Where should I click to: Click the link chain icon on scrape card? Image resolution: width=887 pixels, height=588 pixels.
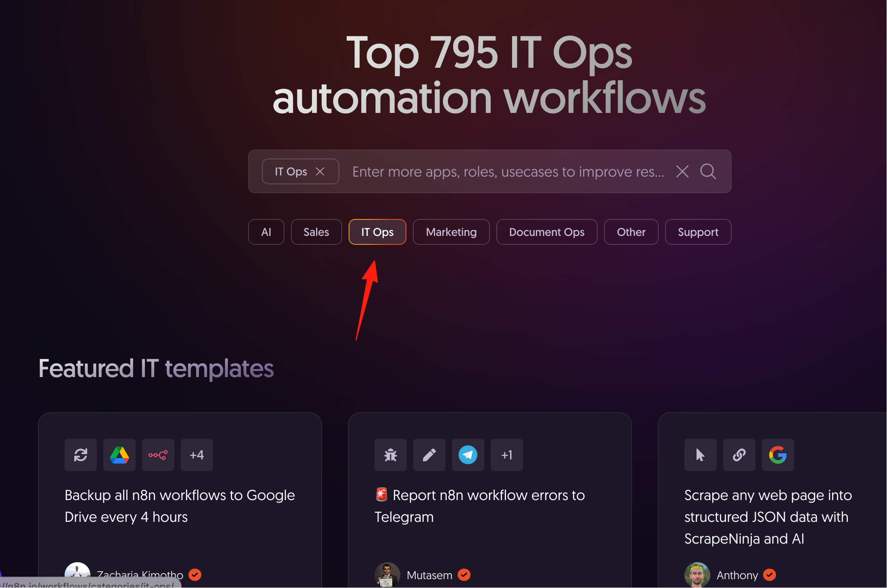pos(739,455)
